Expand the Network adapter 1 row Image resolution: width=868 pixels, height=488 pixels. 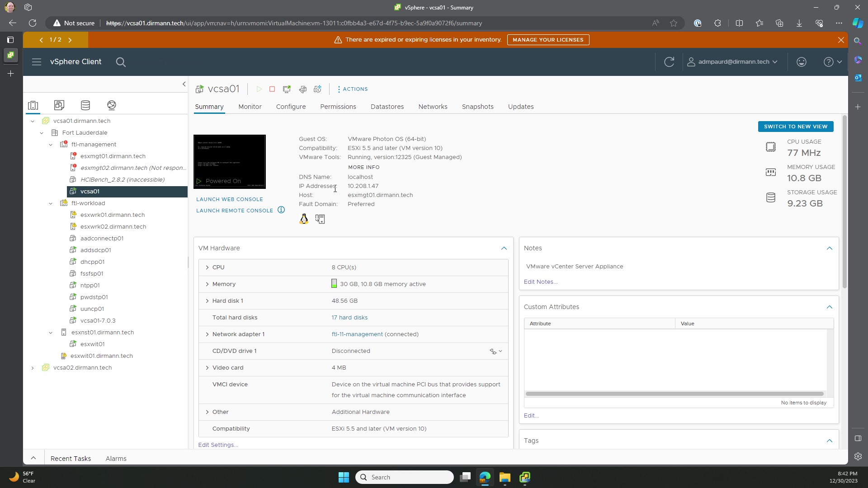point(207,334)
